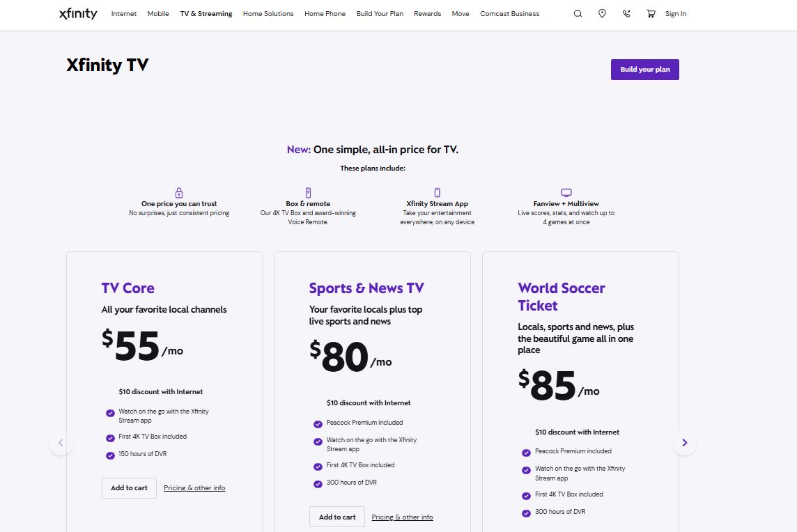The image size is (797, 532).
Task: Open the shopping cart icon
Action: 651,13
